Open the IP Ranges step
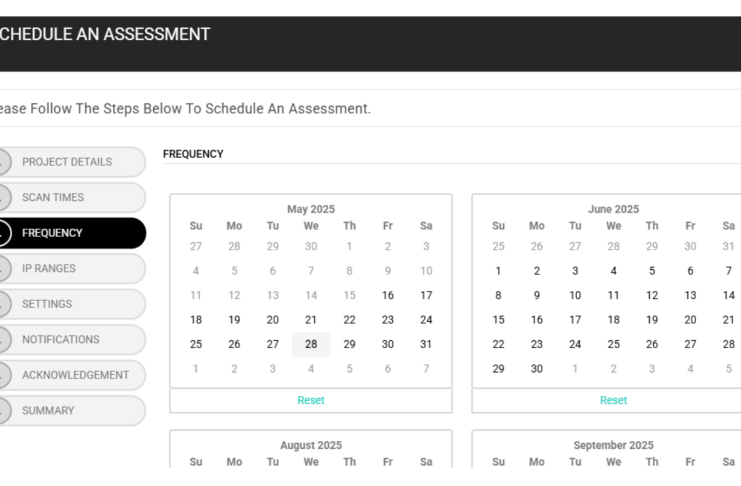741x486 pixels. [72, 269]
